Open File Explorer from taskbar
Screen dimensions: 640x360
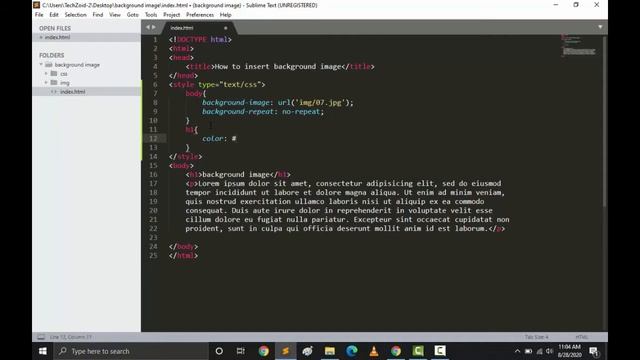point(330,351)
